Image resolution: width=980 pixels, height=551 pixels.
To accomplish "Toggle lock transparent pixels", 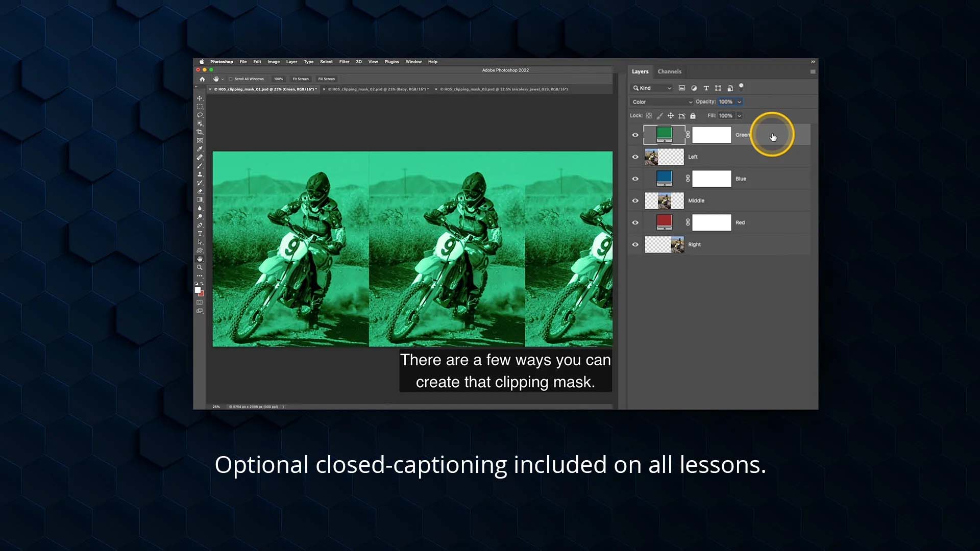I will click(x=649, y=116).
